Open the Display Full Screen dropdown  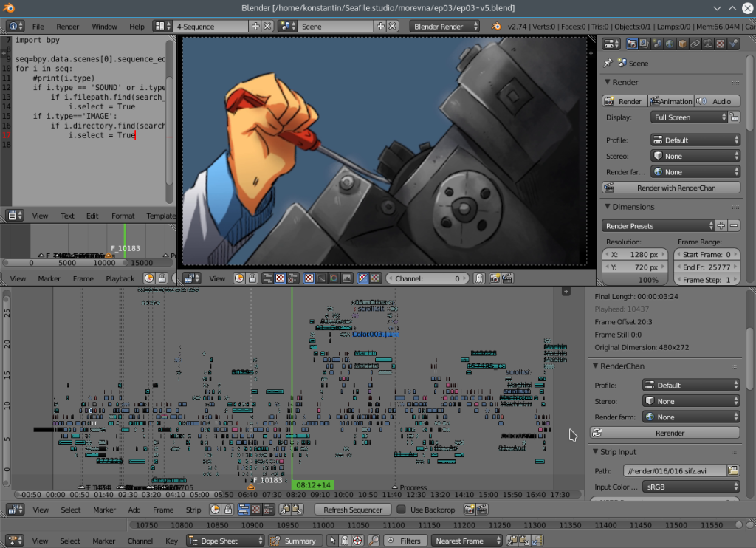(x=689, y=117)
